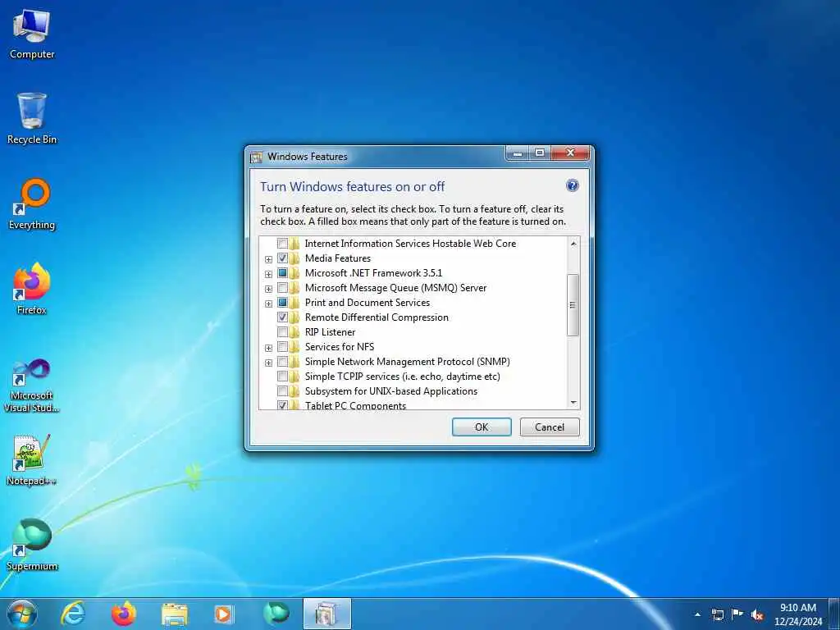Select the Microsoft Visual Studio desktop shortcut
The image size is (840, 630).
[32, 386]
